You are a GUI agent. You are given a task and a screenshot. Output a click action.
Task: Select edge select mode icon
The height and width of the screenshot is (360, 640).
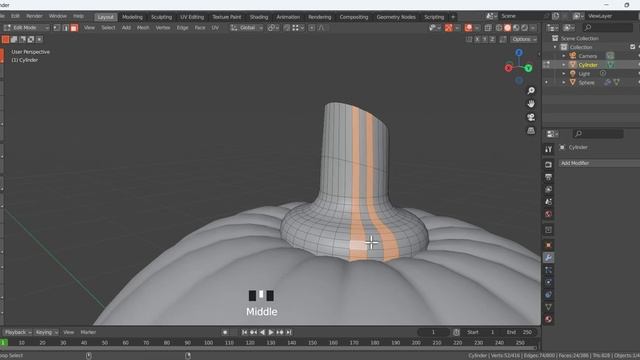65,28
